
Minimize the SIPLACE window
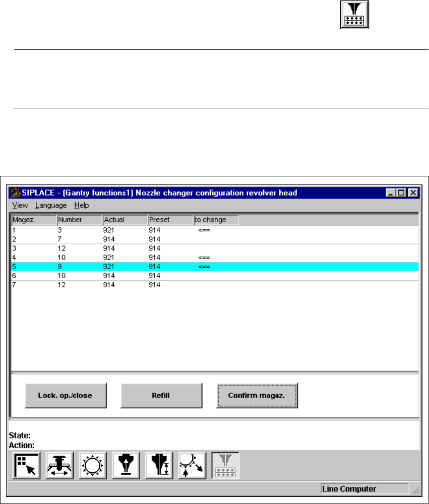[391, 193]
